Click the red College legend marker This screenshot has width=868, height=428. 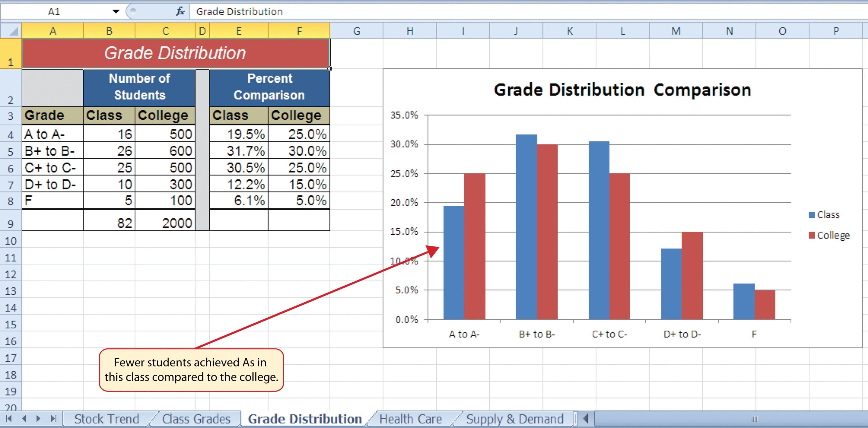[x=811, y=236]
